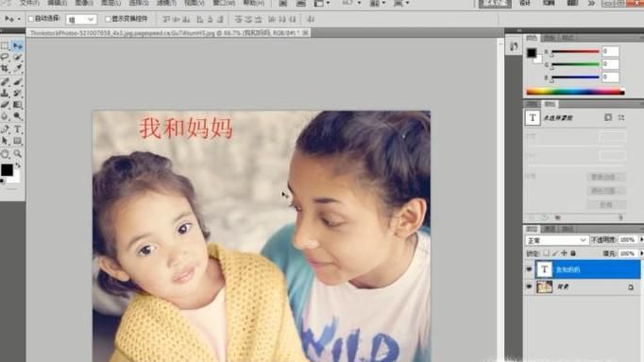This screenshot has width=644, height=362.
Task: Launch Bridge from the application bar
Action: (283, 3)
